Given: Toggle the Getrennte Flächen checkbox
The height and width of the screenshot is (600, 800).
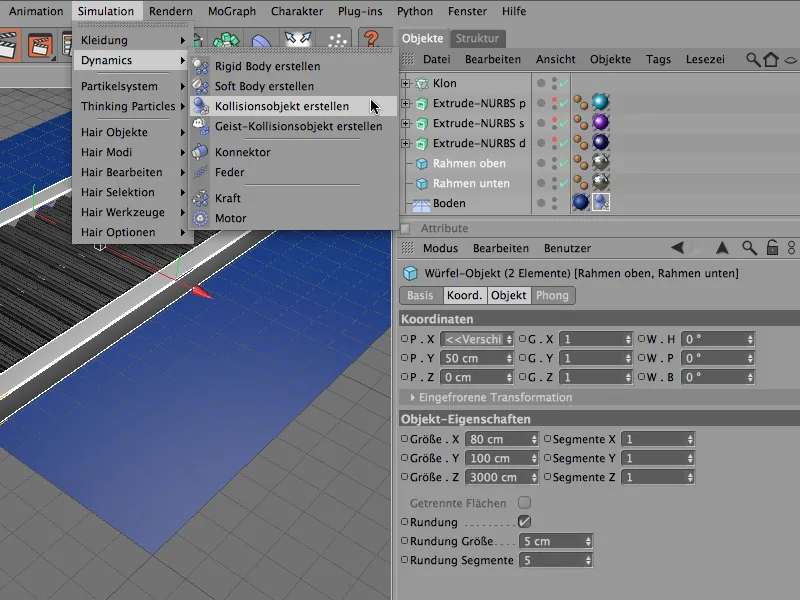Looking at the screenshot, I should coord(524,503).
